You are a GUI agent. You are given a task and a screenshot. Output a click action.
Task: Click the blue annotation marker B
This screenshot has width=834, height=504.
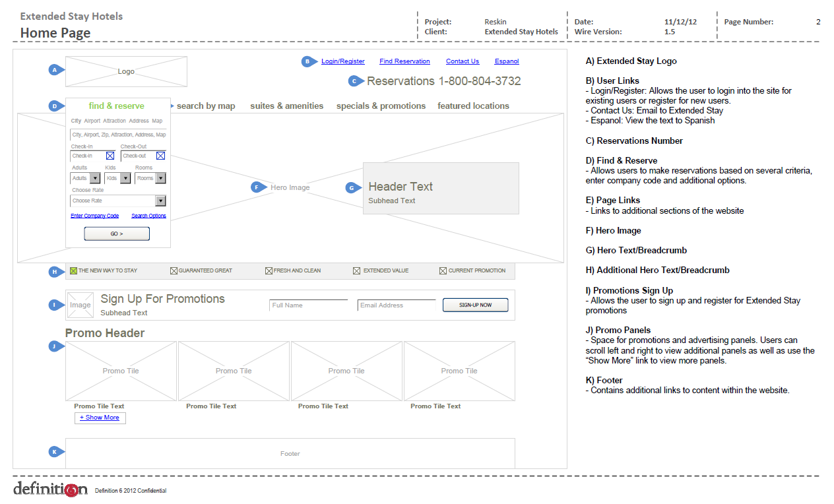(x=309, y=61)
